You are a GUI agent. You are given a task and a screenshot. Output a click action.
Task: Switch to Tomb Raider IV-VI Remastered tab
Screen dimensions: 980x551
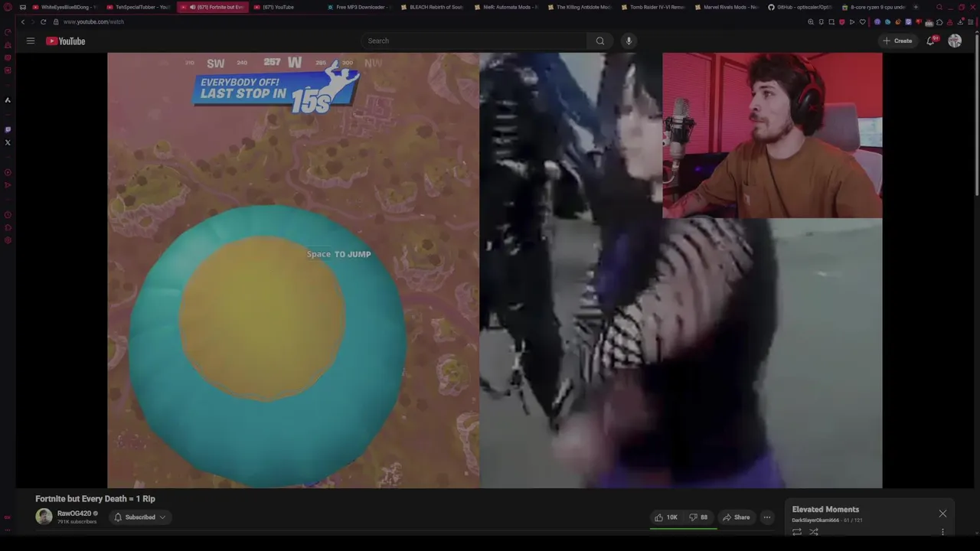[x=654, y=7]
